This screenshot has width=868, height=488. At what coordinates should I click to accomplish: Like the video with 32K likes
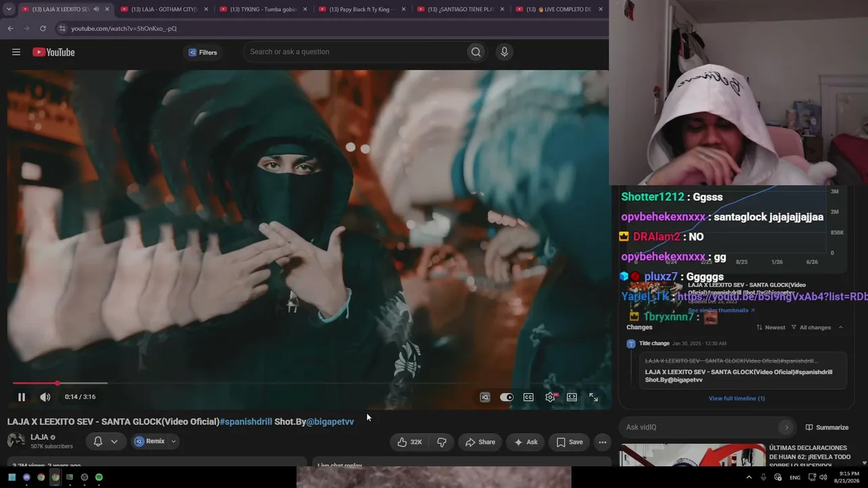point(409,442)
